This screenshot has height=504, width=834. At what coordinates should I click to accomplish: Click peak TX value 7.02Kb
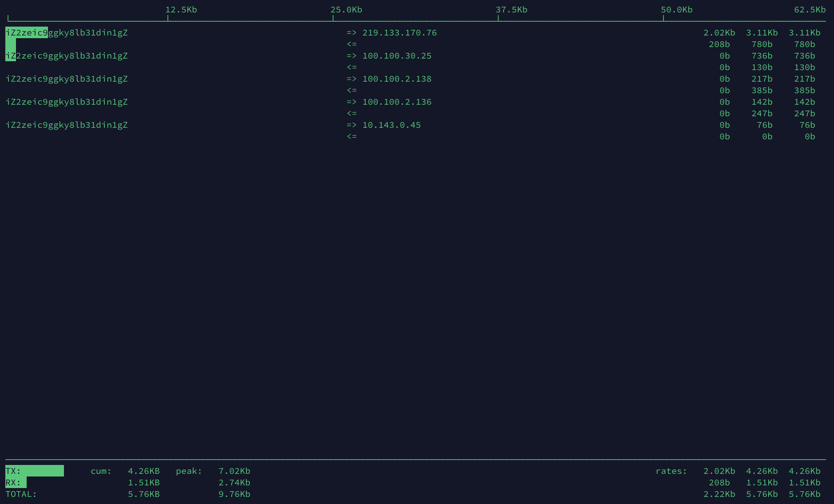[x=234, y=471]
